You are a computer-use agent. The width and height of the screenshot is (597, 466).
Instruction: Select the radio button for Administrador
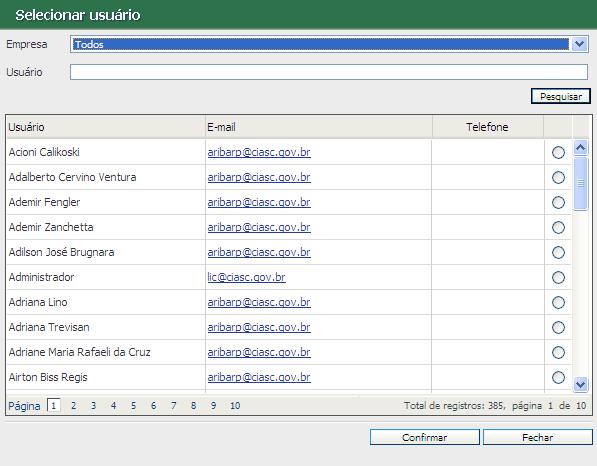click(x=558, y=278)
